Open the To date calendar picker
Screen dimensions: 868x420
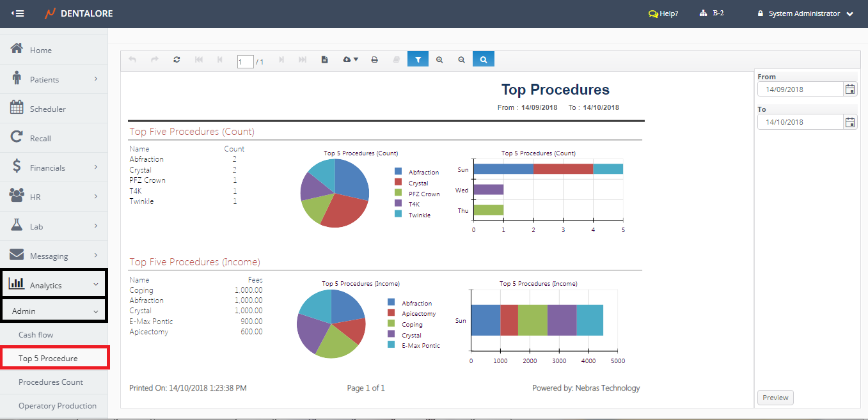point(849,122)
